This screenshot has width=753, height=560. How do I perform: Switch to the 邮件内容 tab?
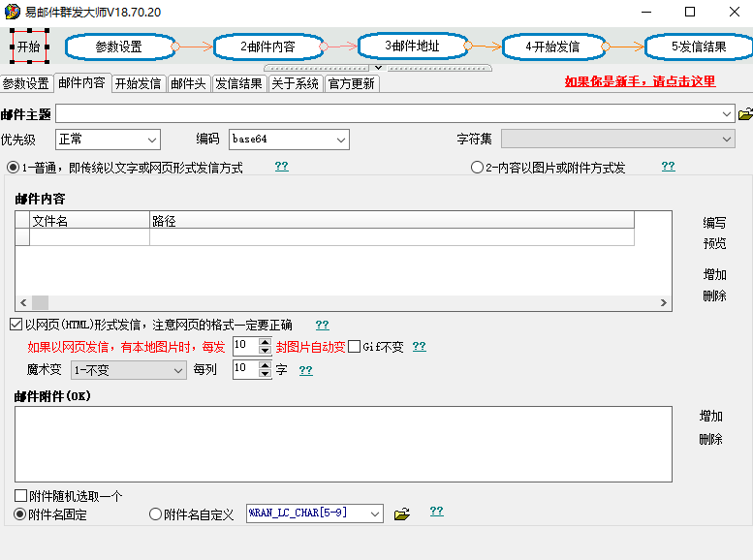pos(81,82)
